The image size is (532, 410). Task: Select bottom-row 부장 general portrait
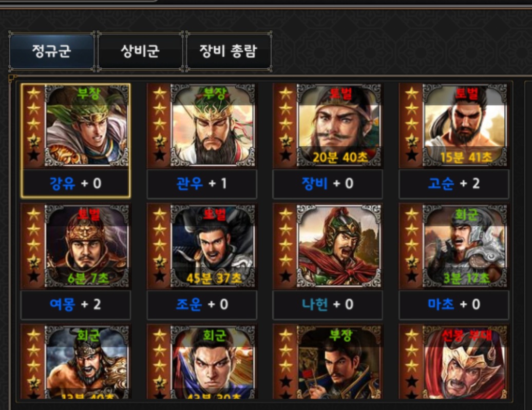(x=339, y=362)
